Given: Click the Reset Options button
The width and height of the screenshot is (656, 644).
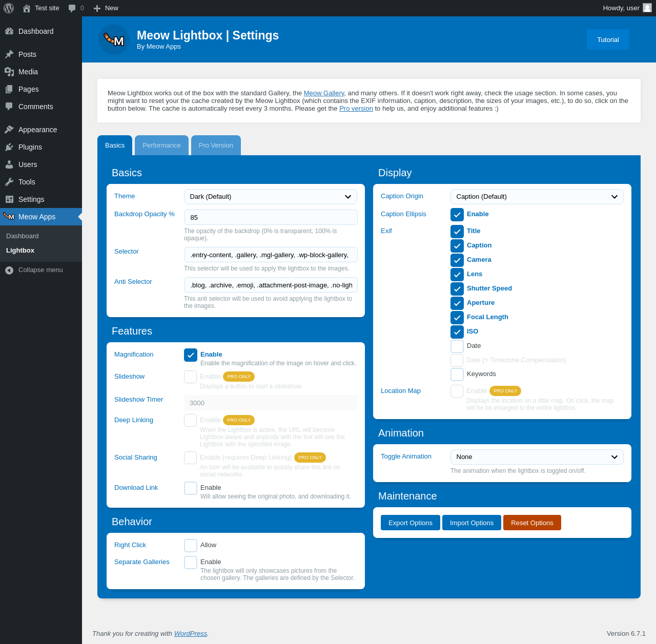Looking at the screenshot, I should pyautogui.click(x=532, y=523).
